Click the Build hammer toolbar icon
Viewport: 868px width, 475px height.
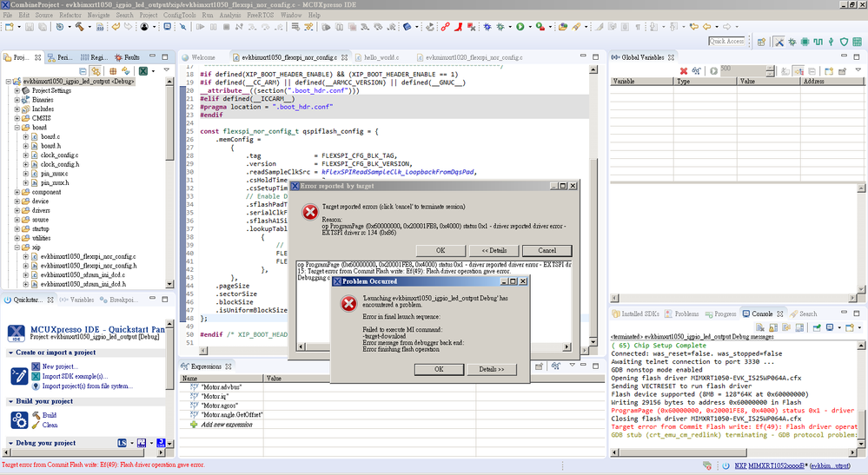coord(79,27)
